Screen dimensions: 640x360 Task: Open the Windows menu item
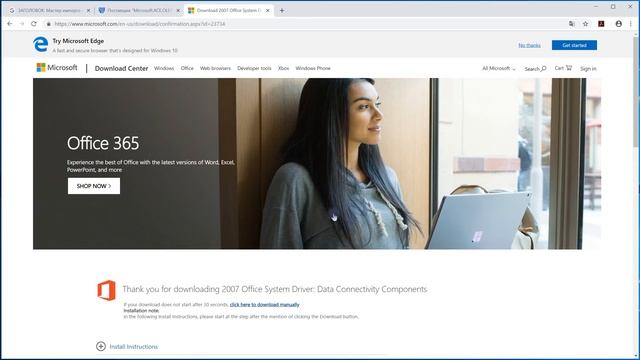tap(164, 68)
